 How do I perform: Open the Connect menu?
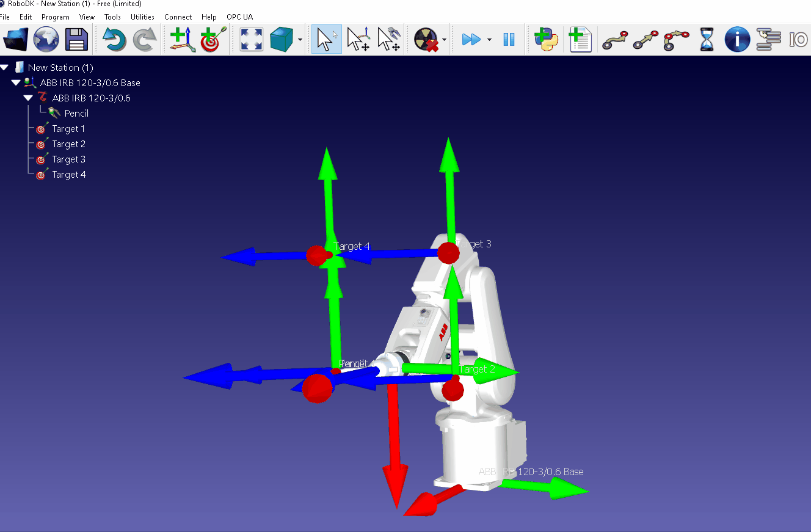click(178, 17)
